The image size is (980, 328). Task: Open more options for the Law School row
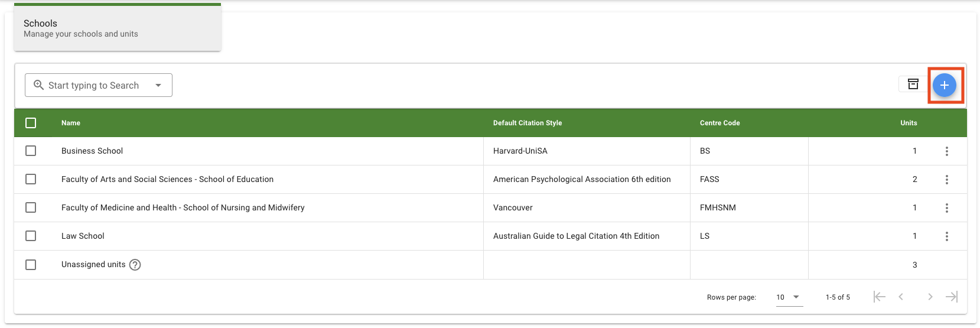coord(946,236)
